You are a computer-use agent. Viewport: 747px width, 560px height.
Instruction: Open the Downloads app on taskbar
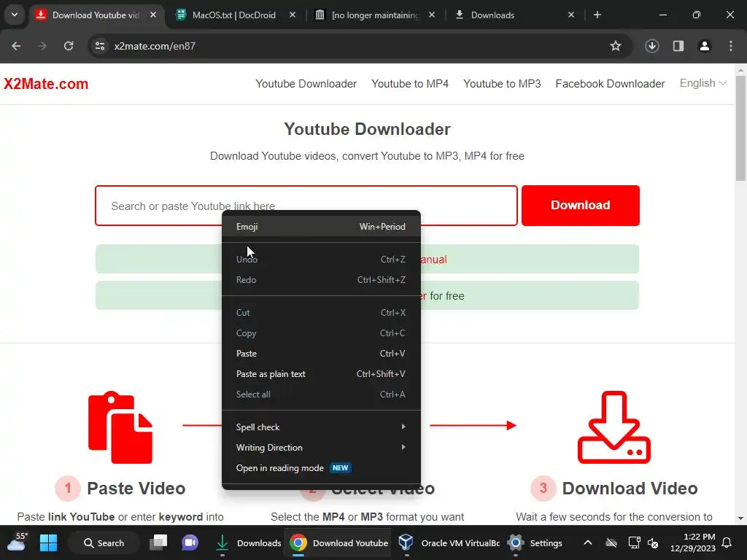[248, 542]
